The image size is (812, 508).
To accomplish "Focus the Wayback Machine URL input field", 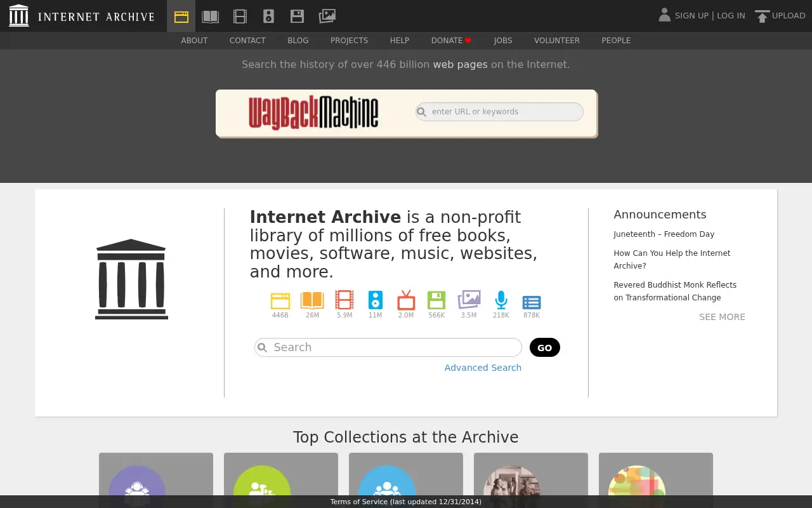I will [x=499, y=112].
